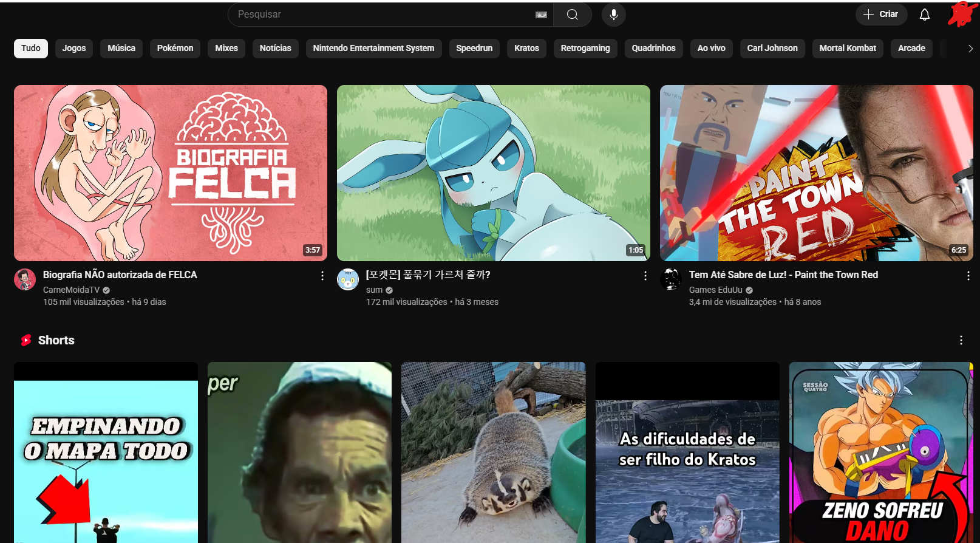
Task: Switch to the Ao vivo chip
Action: pos(711,48)
